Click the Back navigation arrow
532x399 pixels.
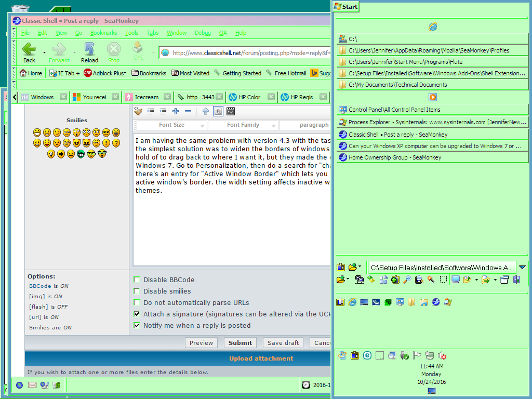tap(29, 50)
